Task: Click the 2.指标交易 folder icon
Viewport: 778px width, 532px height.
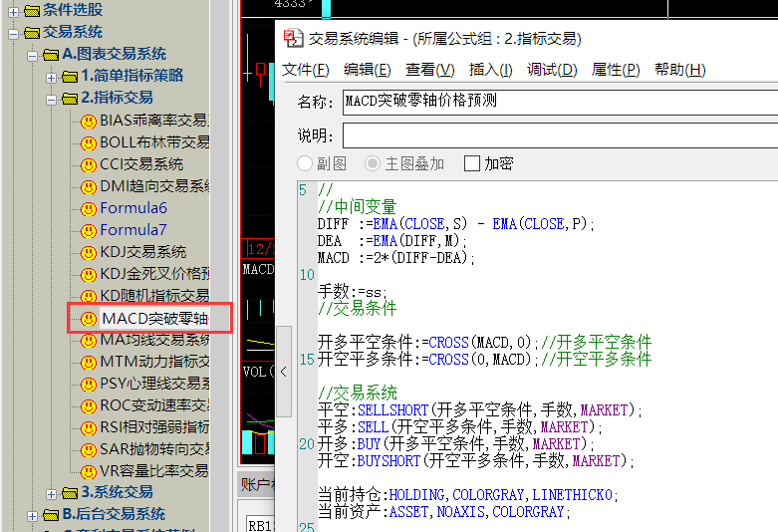Action: coord(70,99)
